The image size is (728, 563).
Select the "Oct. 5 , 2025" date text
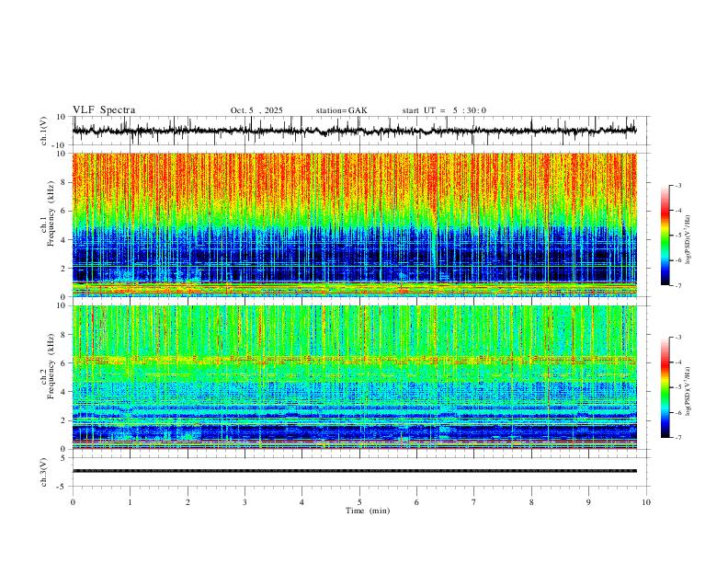click(x=256, y=110)
